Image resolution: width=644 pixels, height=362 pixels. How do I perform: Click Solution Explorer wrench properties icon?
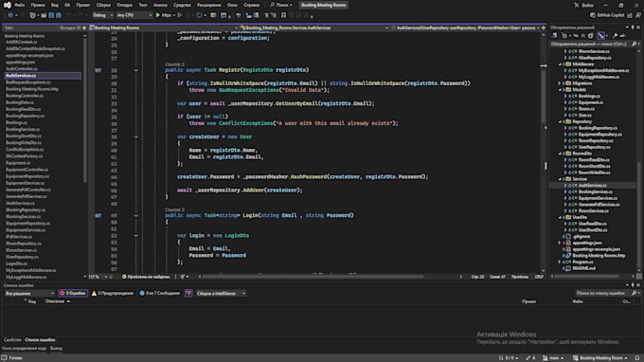(615, 36)
